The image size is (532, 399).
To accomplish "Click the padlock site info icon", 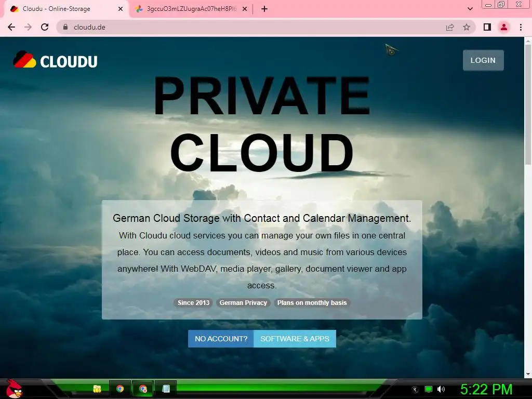I will tap(65, 27).
